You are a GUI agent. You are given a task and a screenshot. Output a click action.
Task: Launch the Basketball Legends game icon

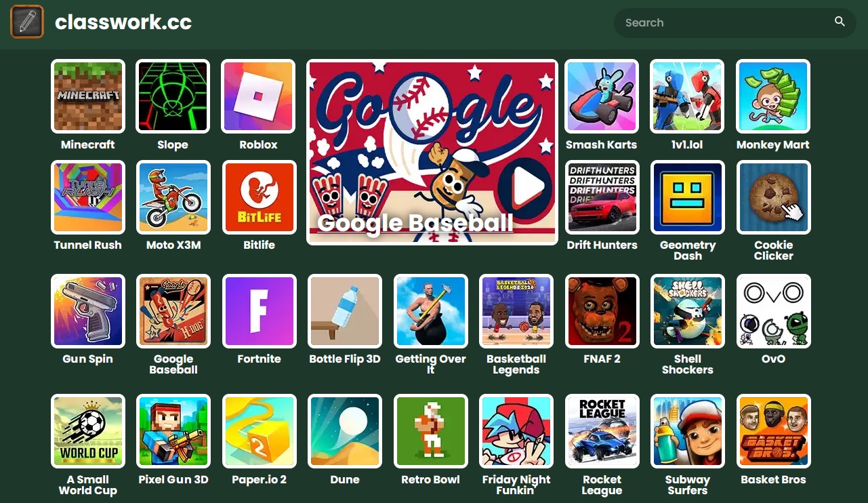coord(516,311)
